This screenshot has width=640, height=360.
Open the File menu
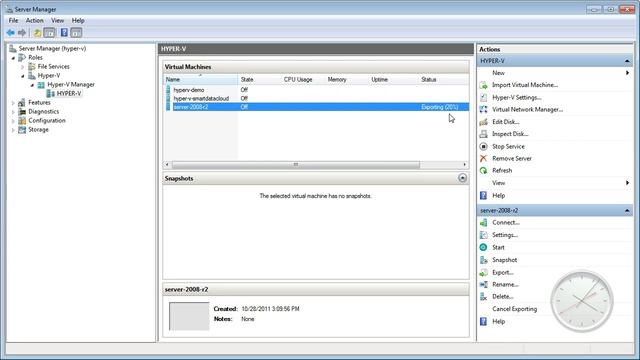click(x=13, y=20)
